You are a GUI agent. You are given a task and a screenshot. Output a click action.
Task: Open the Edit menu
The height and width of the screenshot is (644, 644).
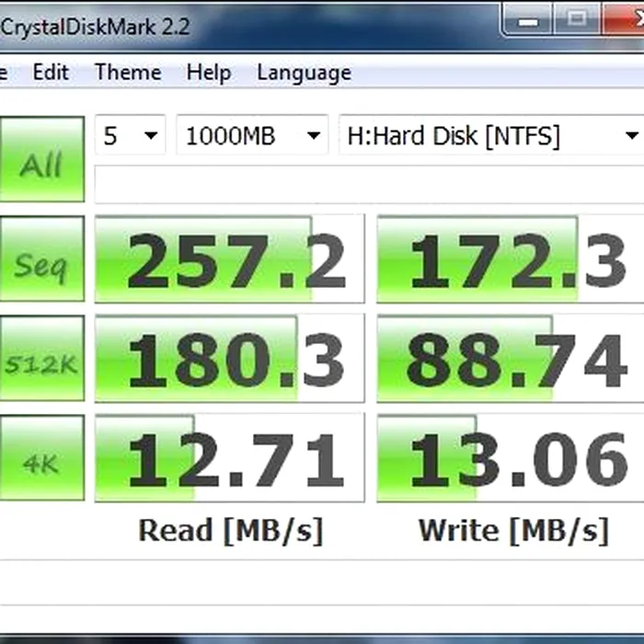[x=51, y=73]
